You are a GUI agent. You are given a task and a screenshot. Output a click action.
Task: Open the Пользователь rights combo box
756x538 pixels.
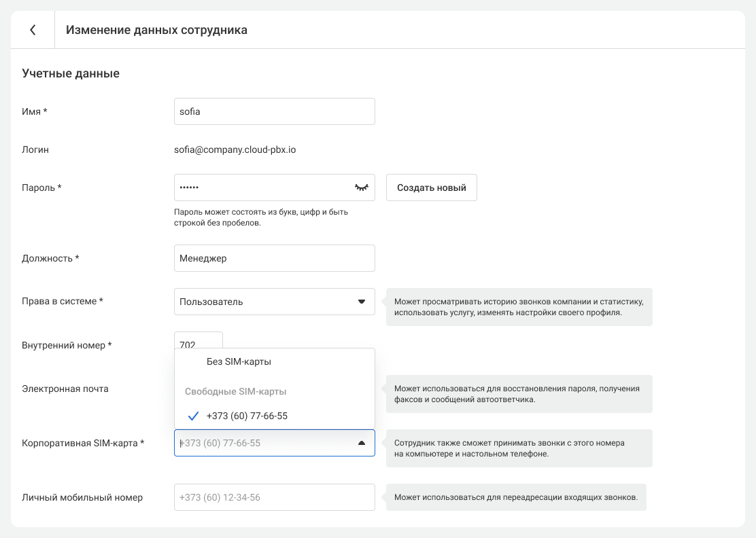(265, 302)
